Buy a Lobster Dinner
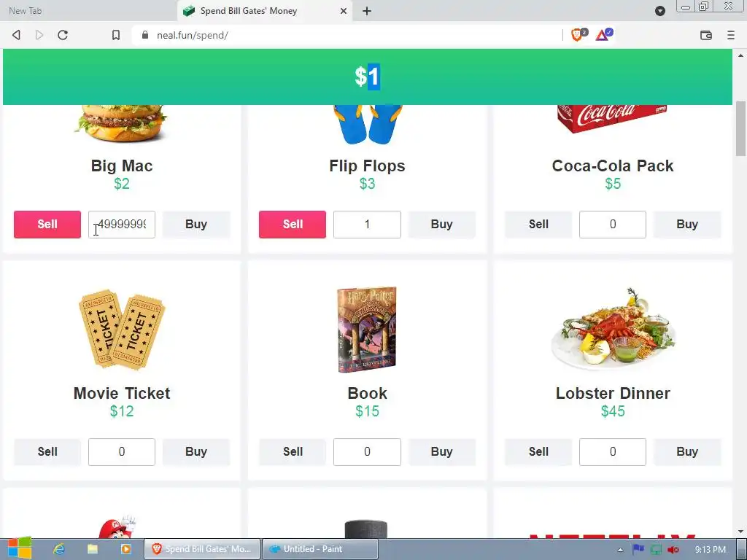 coord(687,452)
